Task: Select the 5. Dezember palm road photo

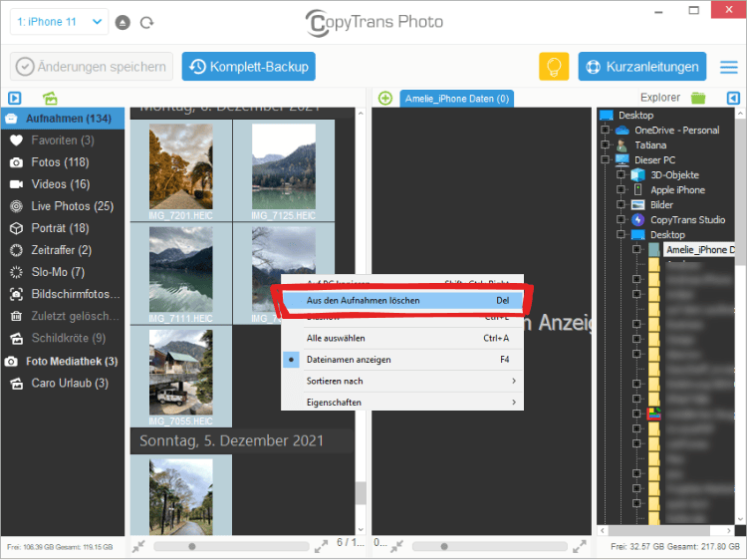Action: tap(181, 495)
